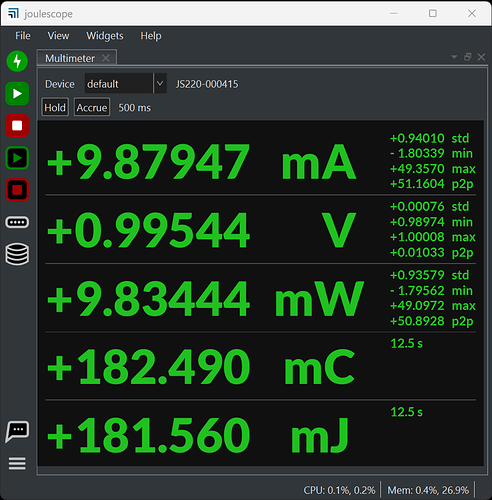This screenshot has width=492, height=500.
Task: Open the hamburger settings menu in the sidebar
Action: click(x=17, y=463)
